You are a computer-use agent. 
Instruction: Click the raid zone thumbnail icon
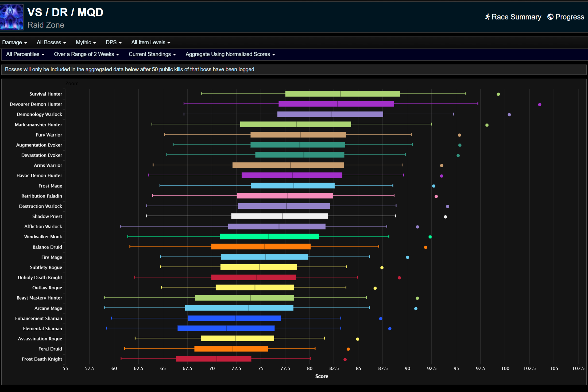click(x=12, y=17)
